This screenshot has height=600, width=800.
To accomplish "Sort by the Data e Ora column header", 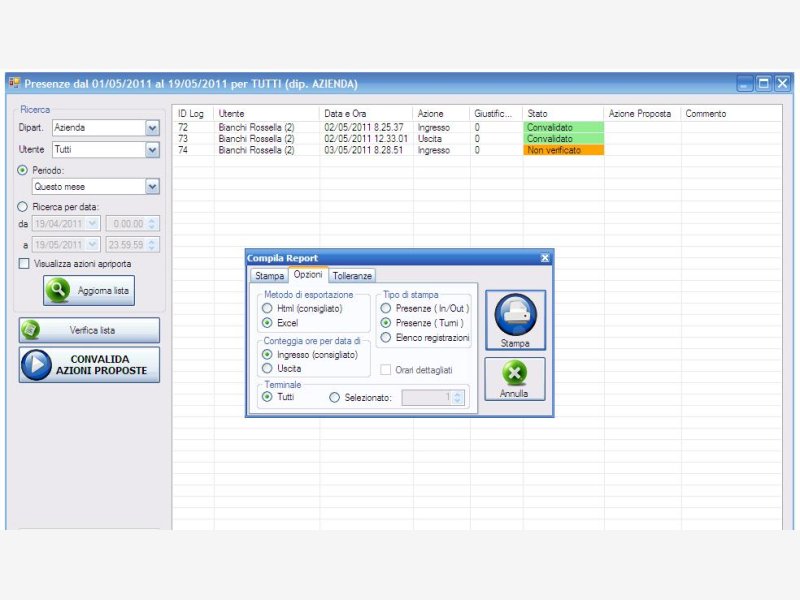I will tap(366, 113).
